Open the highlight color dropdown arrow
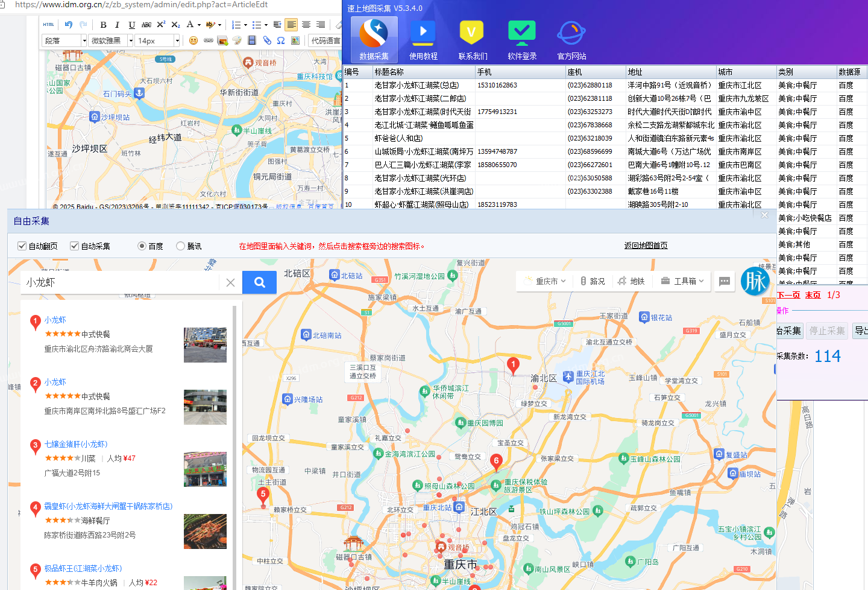 219,25
